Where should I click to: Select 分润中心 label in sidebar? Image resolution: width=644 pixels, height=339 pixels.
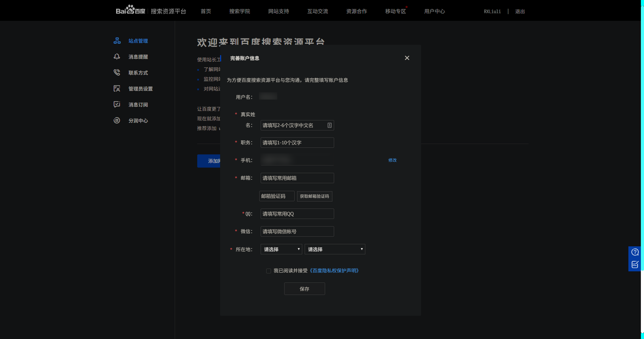coord(138,121)
